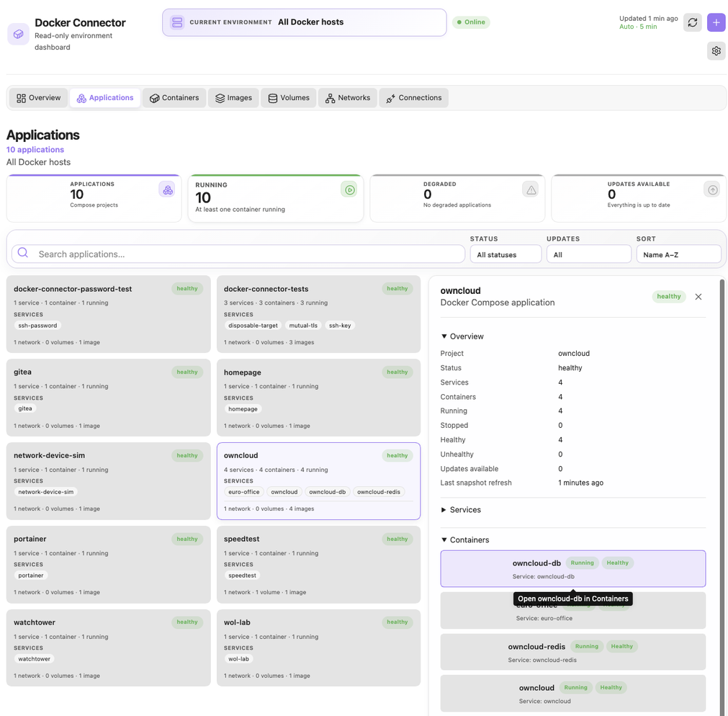The width and height of the screenshot is (728, 716).
Task: Click the Search applications field
Action: click(x=238, y=254)
